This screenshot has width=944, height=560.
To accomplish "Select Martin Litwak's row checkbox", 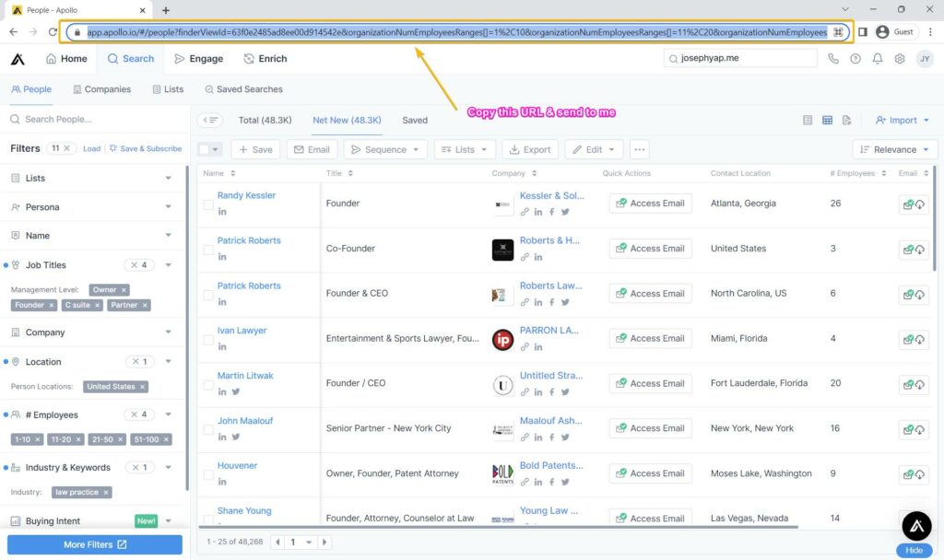I will tap(207, 385).
